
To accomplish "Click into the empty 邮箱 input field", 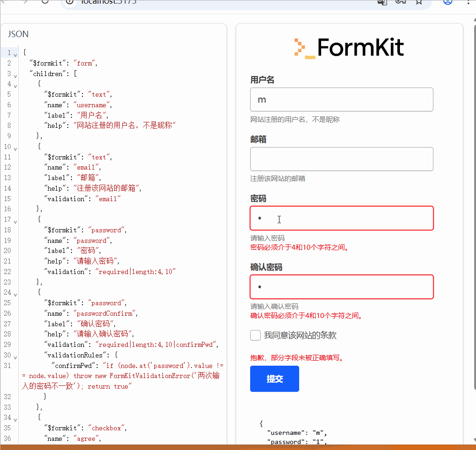I will click(341, 159).
